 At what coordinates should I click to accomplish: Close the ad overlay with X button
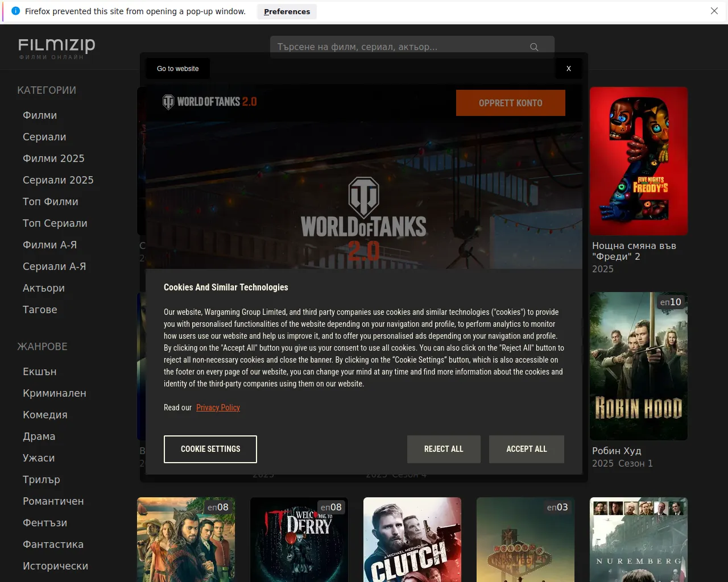569,69
